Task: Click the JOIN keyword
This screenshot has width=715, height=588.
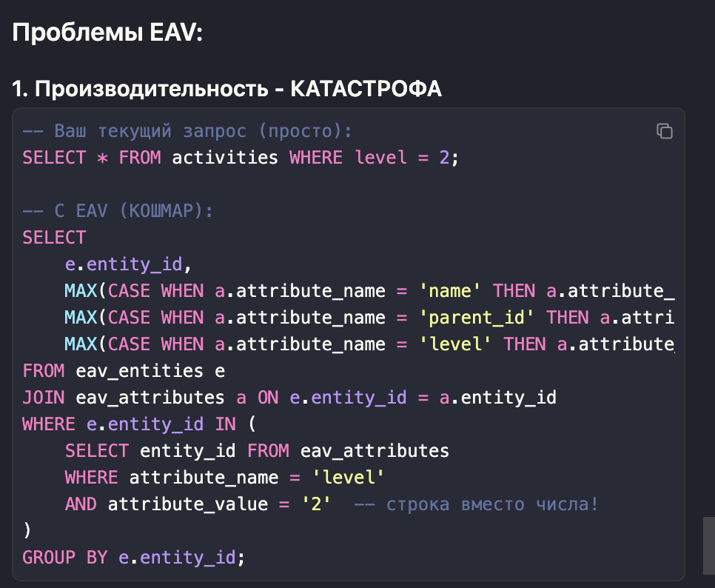Action: (44, 398)
